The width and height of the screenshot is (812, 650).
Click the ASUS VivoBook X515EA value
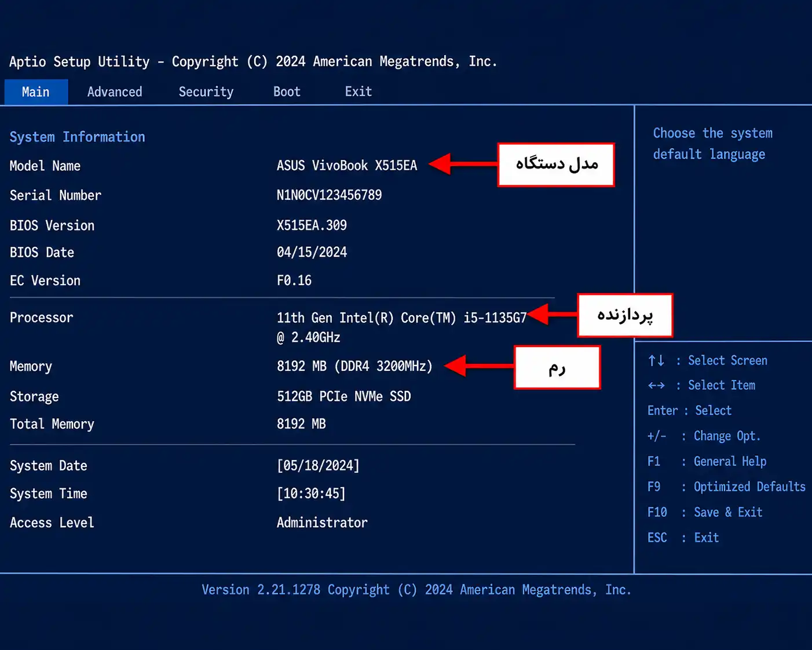(x=347, y=166)
